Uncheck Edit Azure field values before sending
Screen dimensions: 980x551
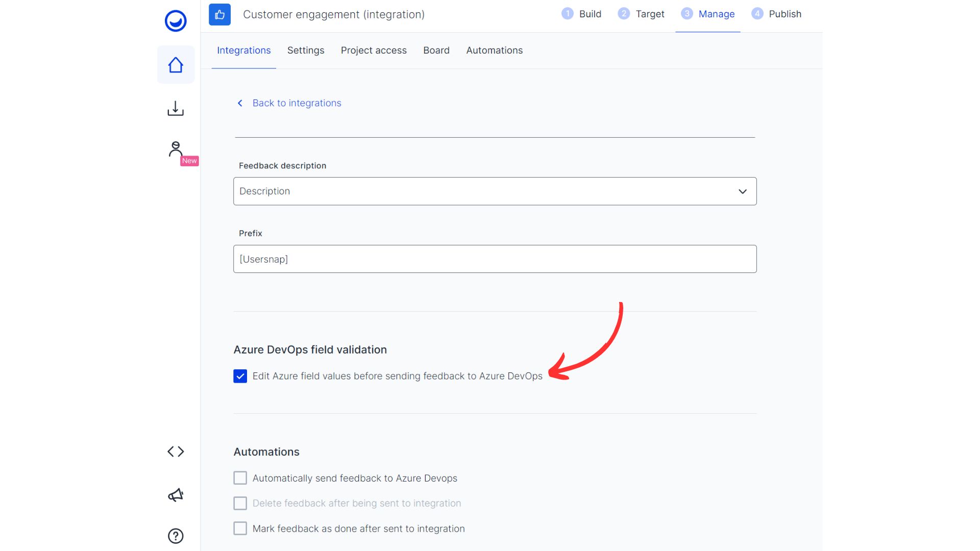[240, 376]
